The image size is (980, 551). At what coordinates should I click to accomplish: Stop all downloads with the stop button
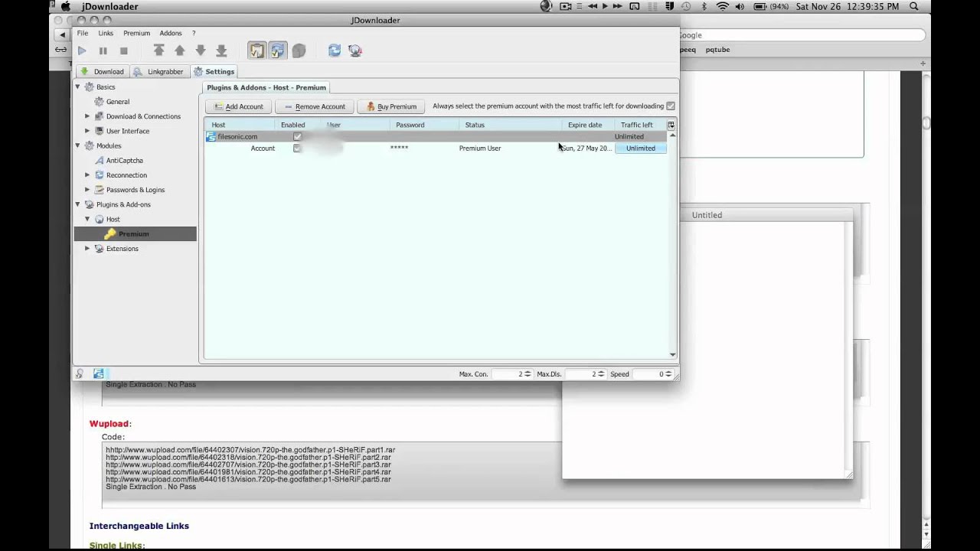click(x=123, y=51)
